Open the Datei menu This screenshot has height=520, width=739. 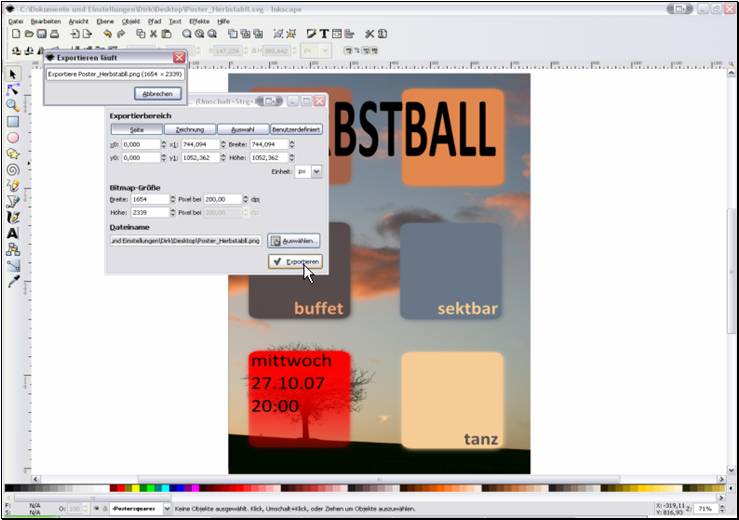point(16,20)
